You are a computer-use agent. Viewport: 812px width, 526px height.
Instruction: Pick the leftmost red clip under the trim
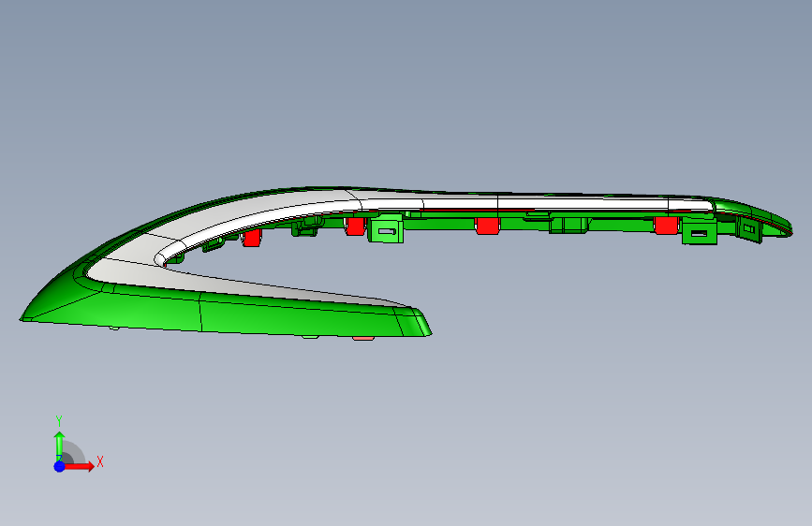[x=252, y=238]
